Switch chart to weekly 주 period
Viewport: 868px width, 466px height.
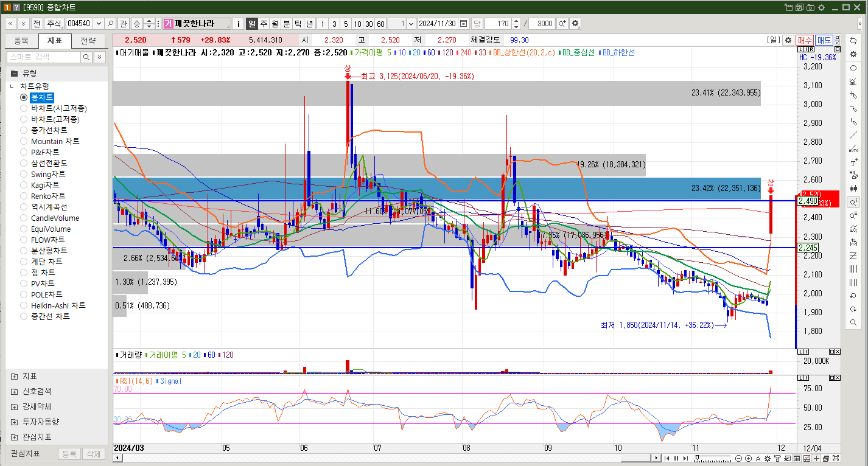click(264, 24)
